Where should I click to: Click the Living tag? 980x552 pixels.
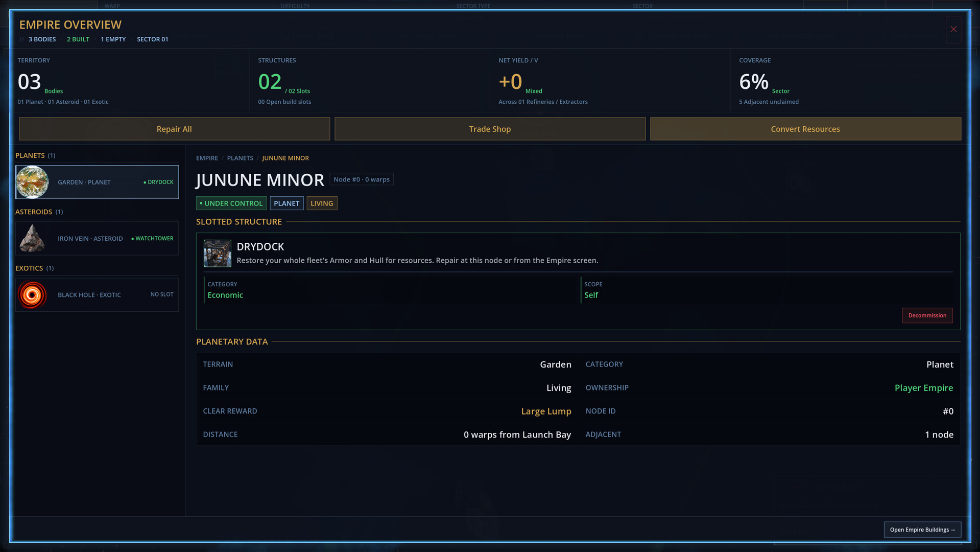322,203
